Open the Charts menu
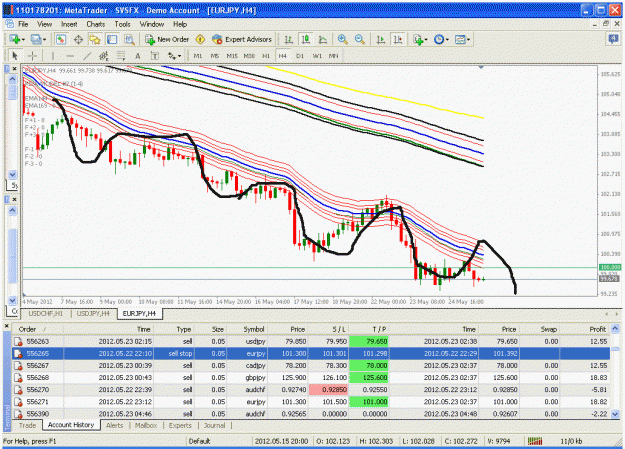 point(96,24)
